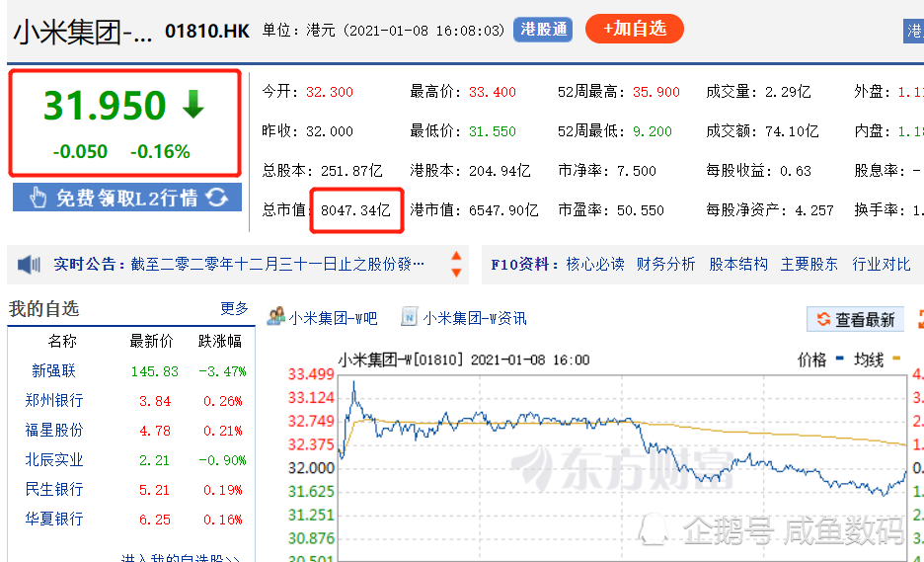Open 行业对比 F10 link
924x562 pixels.
point(882,264)
